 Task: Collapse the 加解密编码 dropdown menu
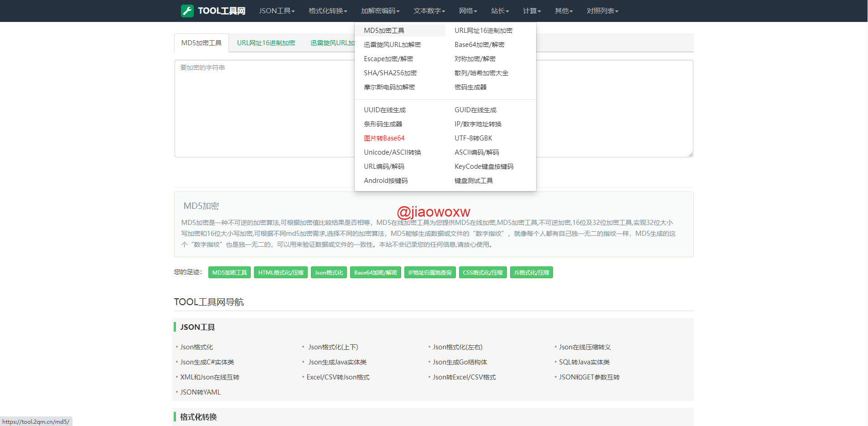point(380,11)
